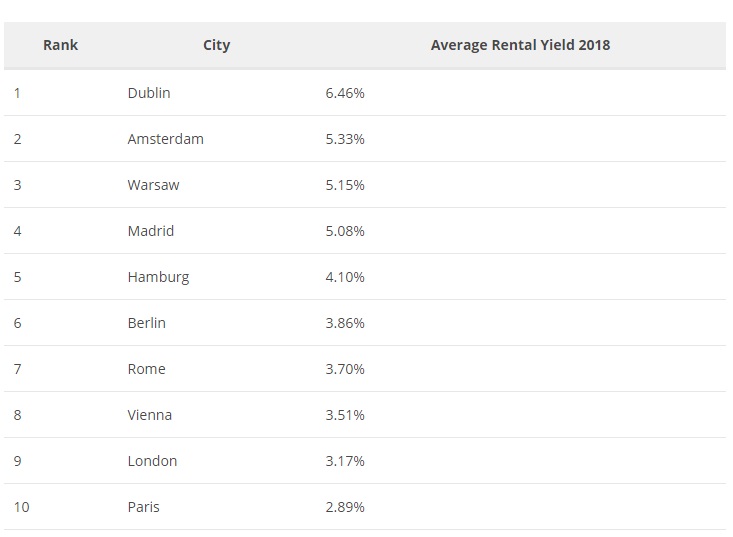This screenshot has height=537, width=733.
Task: Click the Paris city entry
Action: 144,507
